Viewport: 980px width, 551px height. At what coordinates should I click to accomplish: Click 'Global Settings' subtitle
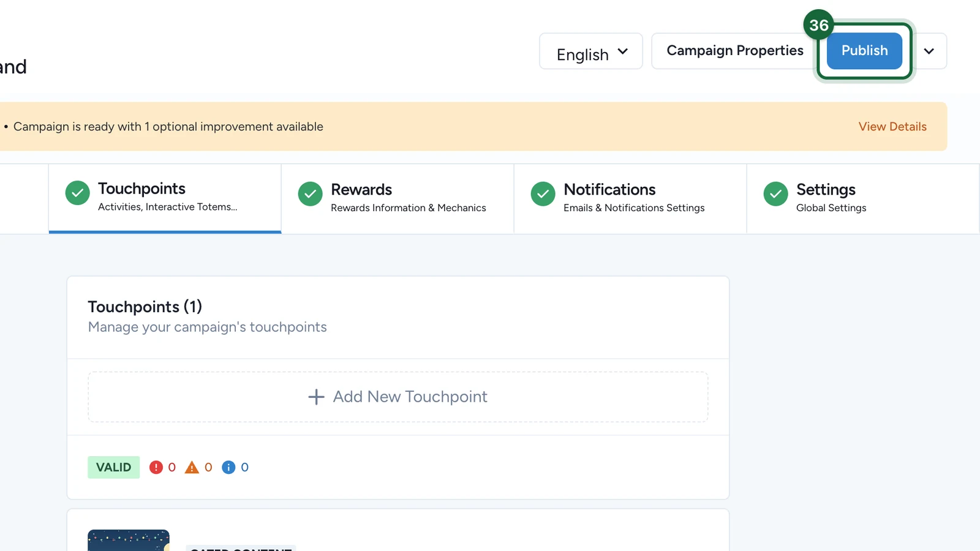(x=831, y=208)
